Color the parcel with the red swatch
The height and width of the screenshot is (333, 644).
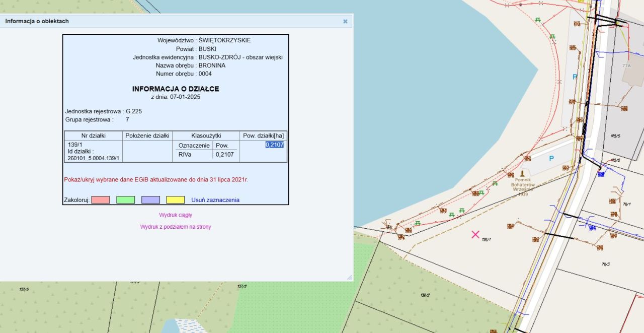click(x=101, y=200)
